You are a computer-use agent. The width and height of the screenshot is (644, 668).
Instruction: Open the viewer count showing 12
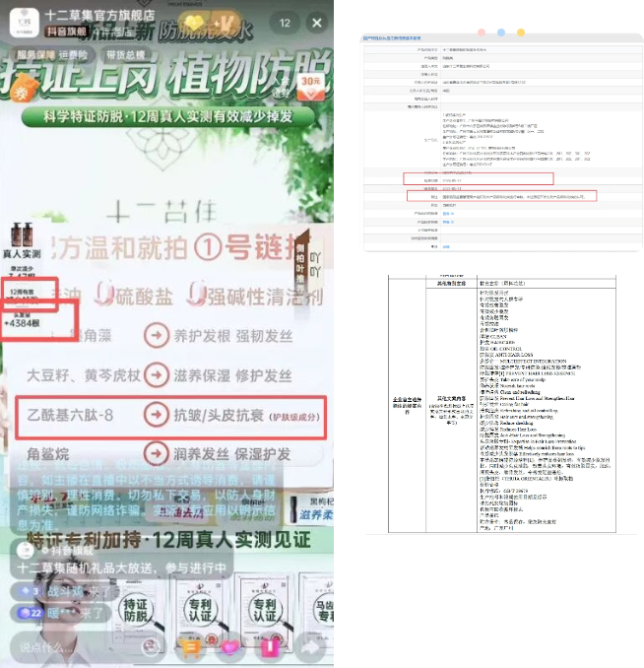(x=285, y=23)
